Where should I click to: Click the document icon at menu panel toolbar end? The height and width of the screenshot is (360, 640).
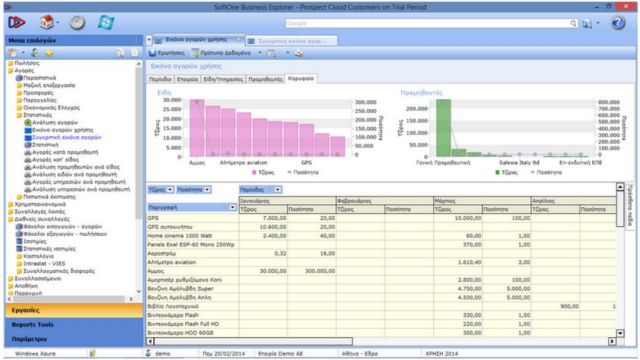[x=135, y=53]
